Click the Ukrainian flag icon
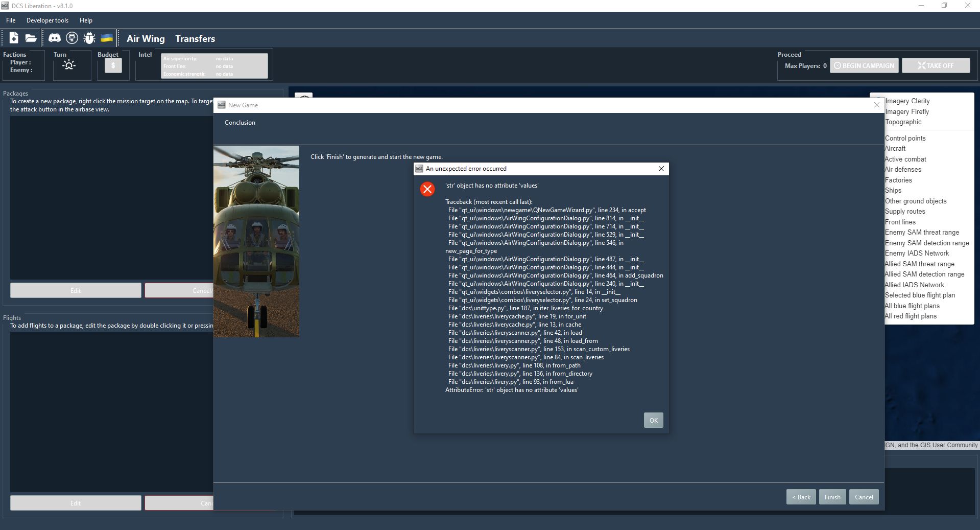Image resolution: width=980 pixels, height=530 pixels. (x=107, y=38)
